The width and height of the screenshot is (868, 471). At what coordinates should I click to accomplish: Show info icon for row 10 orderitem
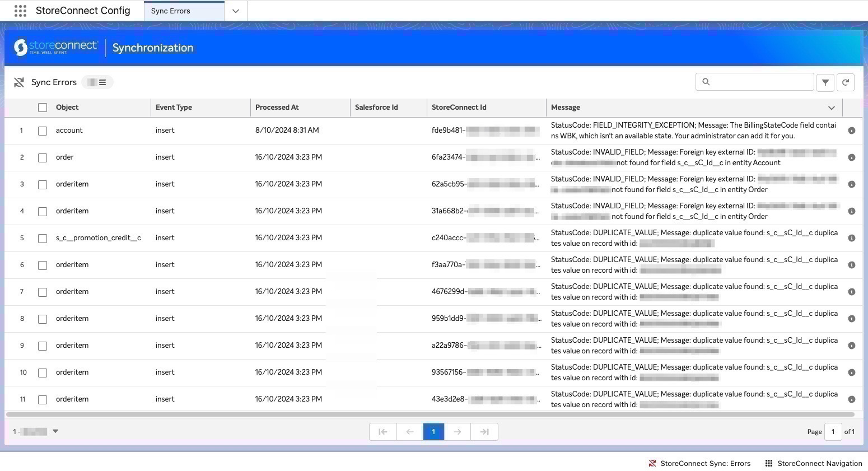[852, 372]
